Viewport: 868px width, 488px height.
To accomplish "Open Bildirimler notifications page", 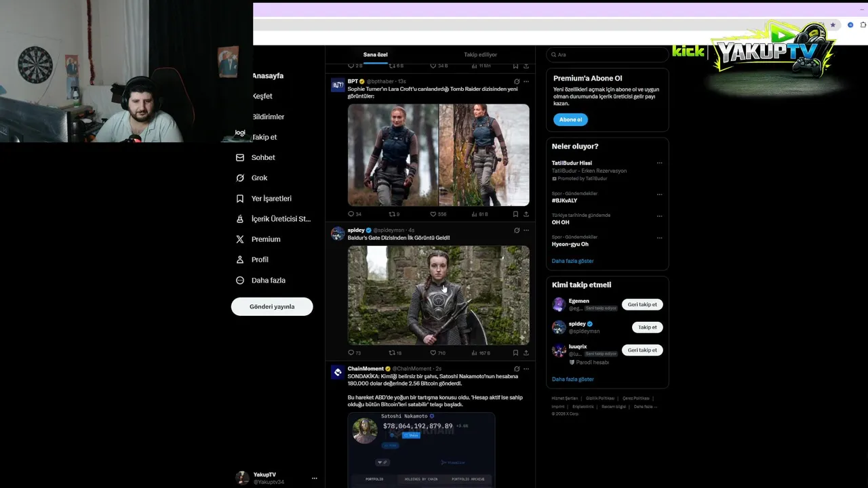I will pos(269,117).
